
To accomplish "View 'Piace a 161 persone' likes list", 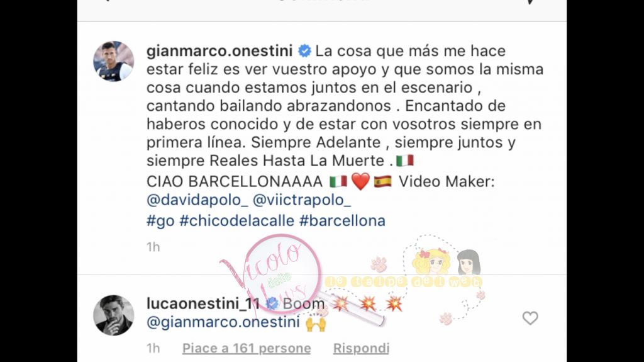I will (247, 348).
